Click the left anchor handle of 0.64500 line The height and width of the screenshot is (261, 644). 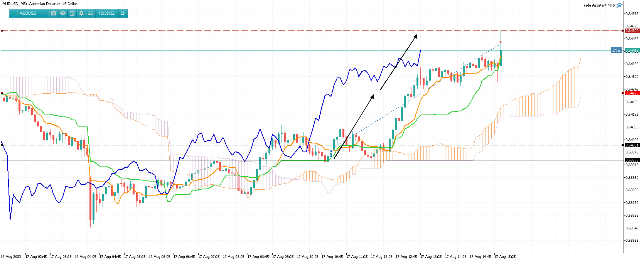(2, 30)
